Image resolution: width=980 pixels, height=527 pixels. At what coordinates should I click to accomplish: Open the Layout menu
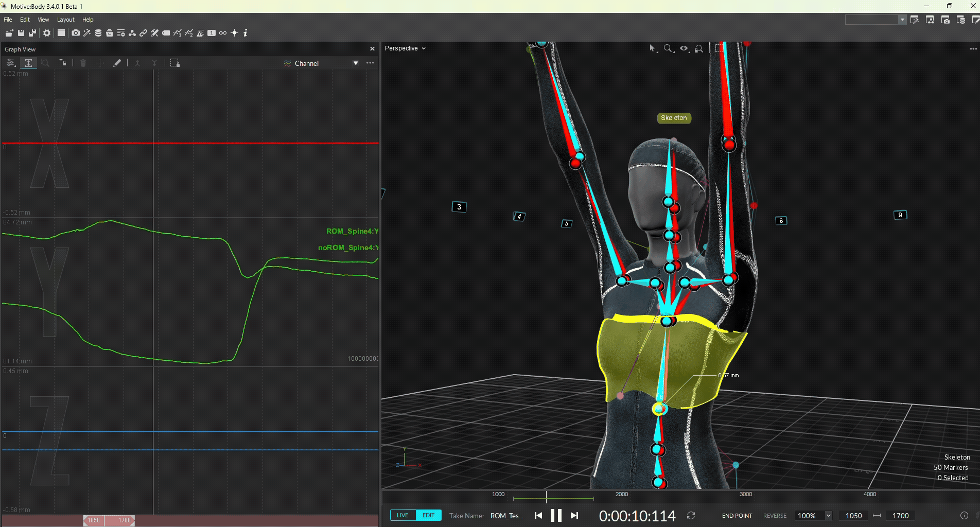(65, 20)
